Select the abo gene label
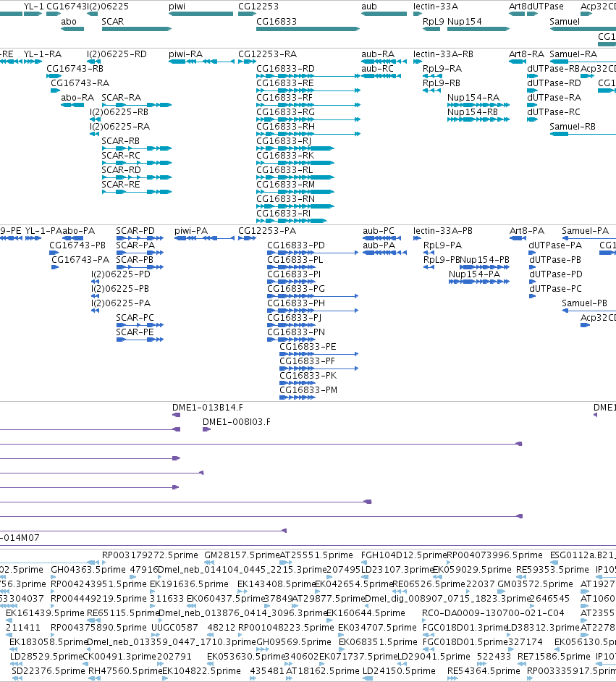Viewport: 616px width, 682px height. 69,21
